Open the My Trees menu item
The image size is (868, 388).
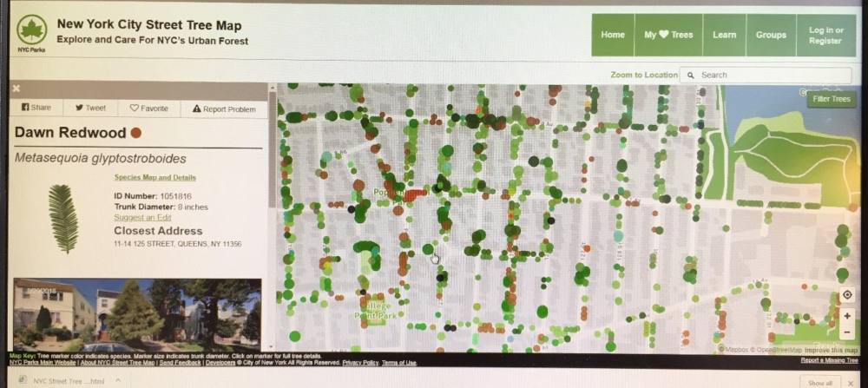pos(668,35)
